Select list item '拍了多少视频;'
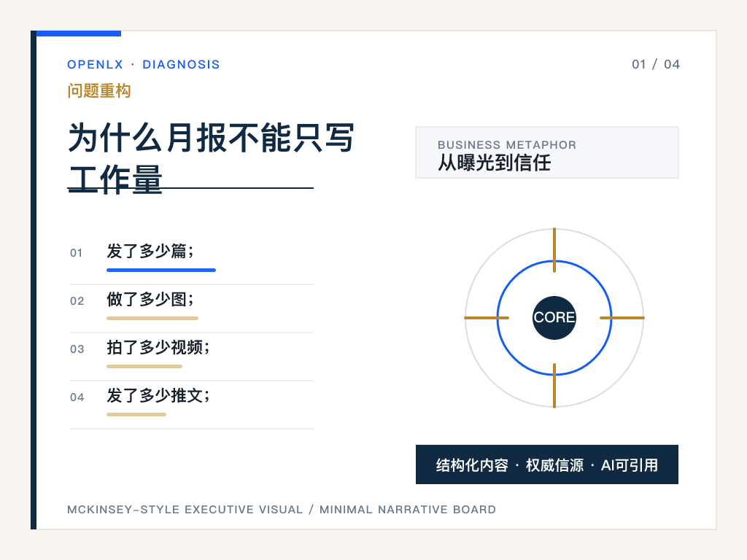This screenshot has height=560, width=747. 158,347
